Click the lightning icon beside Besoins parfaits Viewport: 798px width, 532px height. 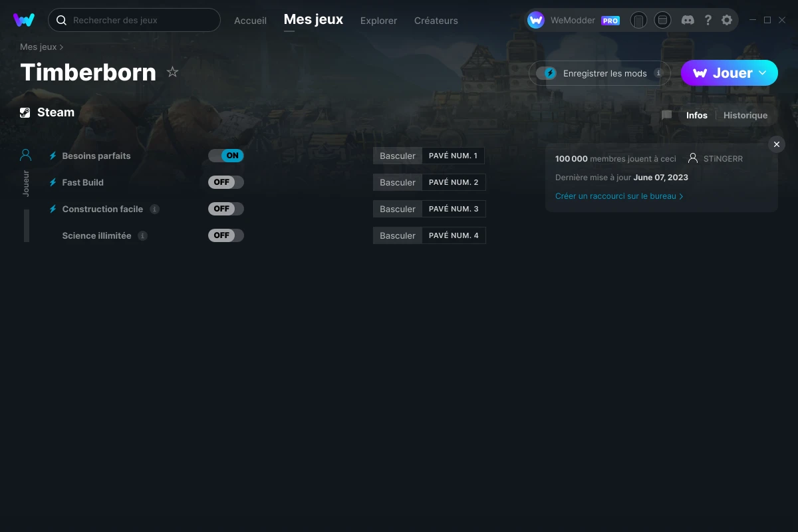[x=53, y=156]
